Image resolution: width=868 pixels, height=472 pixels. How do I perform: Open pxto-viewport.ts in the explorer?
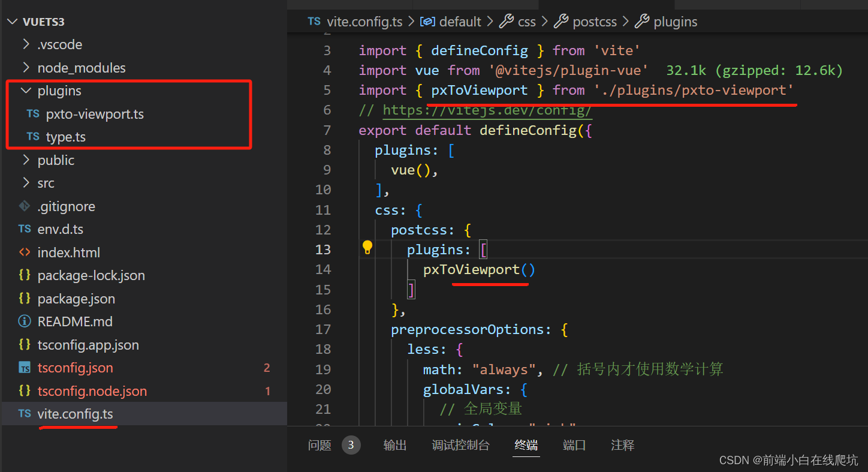click(95, 114)
